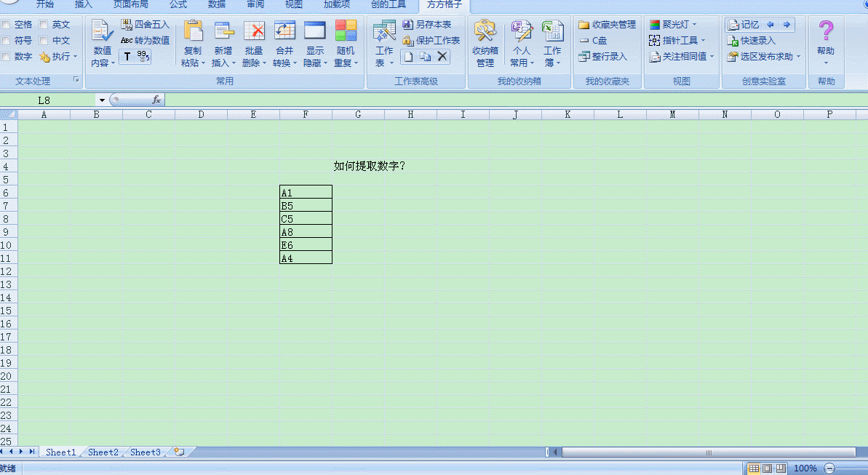868x475 pixels.
Task: Click the 执行 execute button
Action: coord(58,57)
